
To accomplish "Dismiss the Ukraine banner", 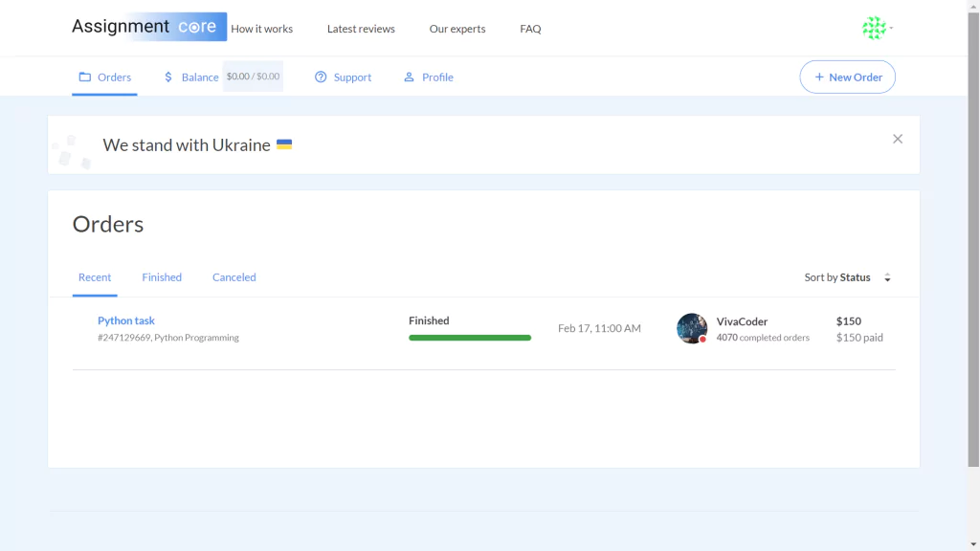I will click(x=898, y=139).
